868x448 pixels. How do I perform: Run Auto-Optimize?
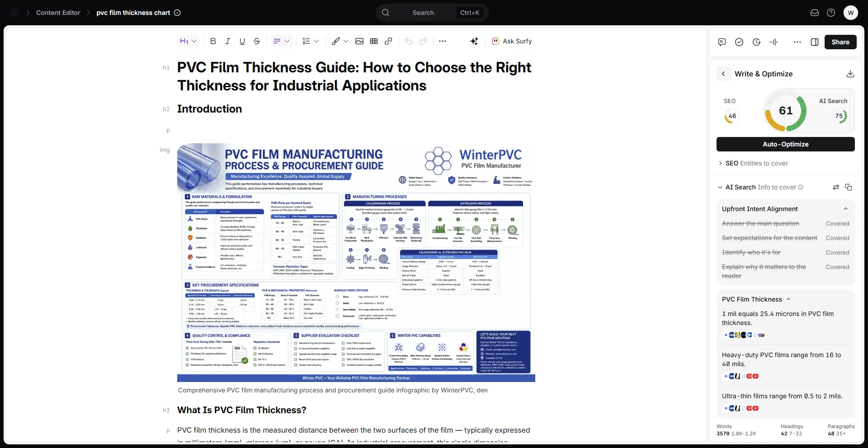tap(786, 144)
